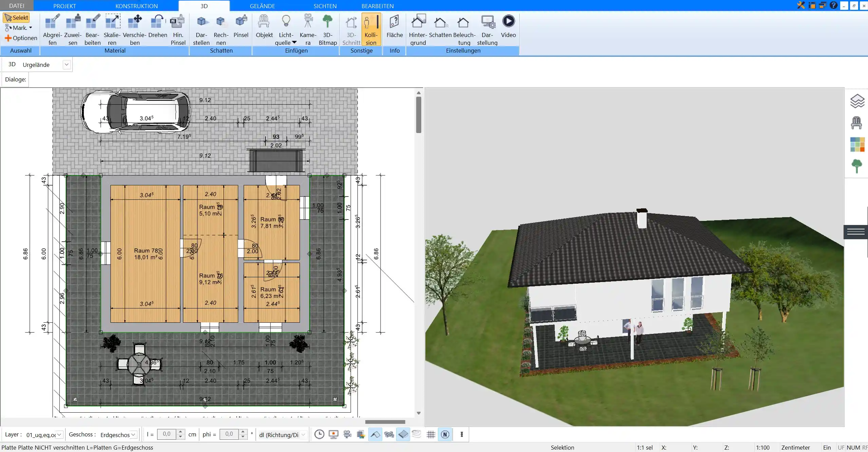Open the clock time icon in bottom toolbar
Image resolution: width=868 pixels, height=452 pixels.
319,434
